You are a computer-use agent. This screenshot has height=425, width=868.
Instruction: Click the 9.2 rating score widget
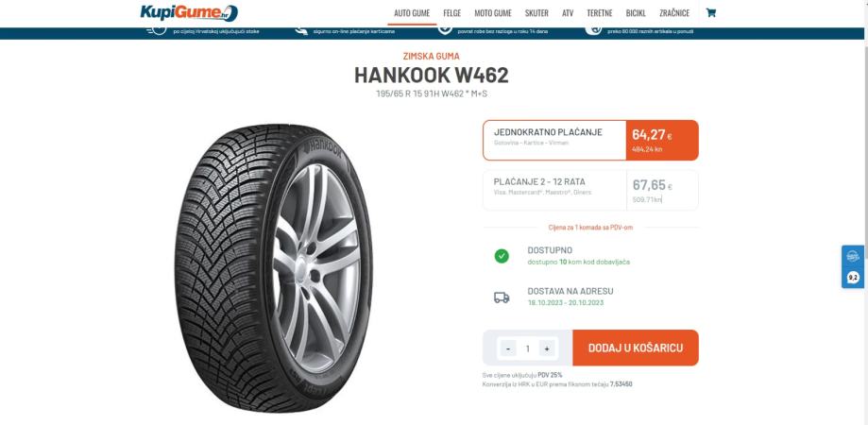853,279
